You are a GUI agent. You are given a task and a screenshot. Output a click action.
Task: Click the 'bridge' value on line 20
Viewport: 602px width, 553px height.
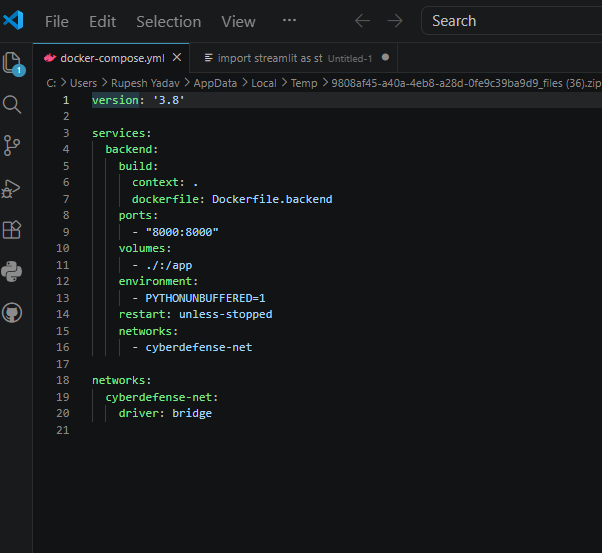tap(192, 414)
